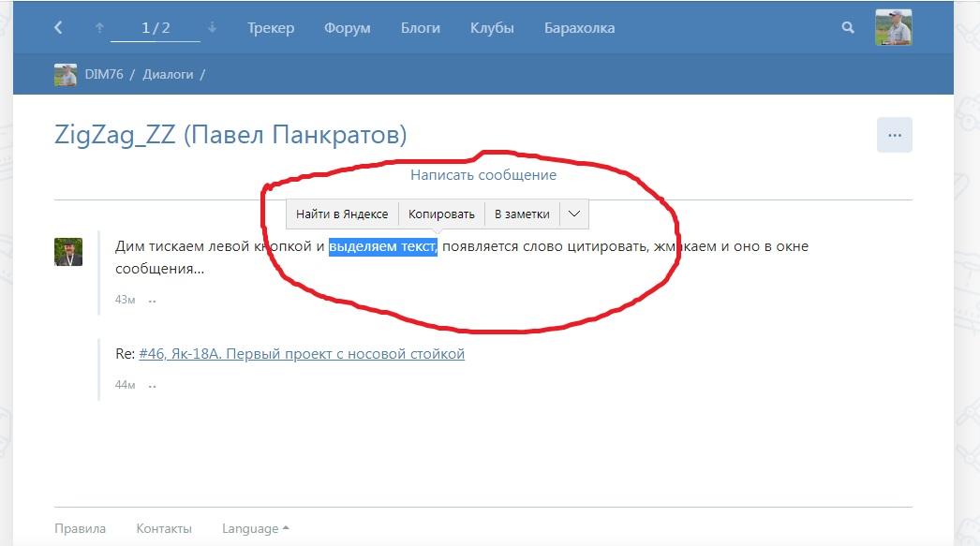Open the Language dropdown in footer
This screenshot has height=546, width=980.
[x=255, y=528]
